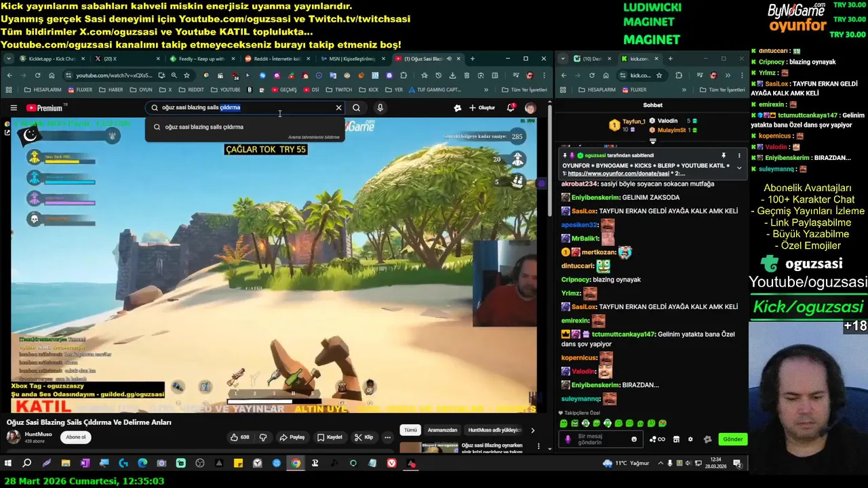Reload the YouTube page
868x488 pixels.
(38, 75)
